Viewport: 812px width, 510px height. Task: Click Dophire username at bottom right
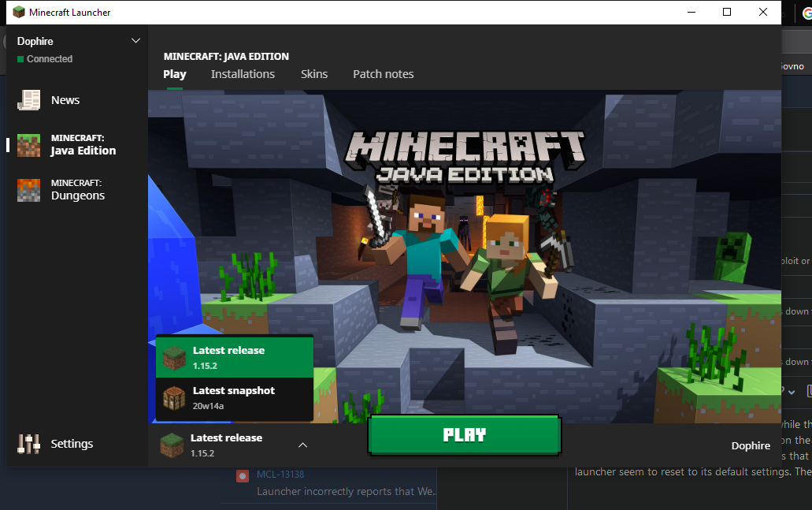751,445
